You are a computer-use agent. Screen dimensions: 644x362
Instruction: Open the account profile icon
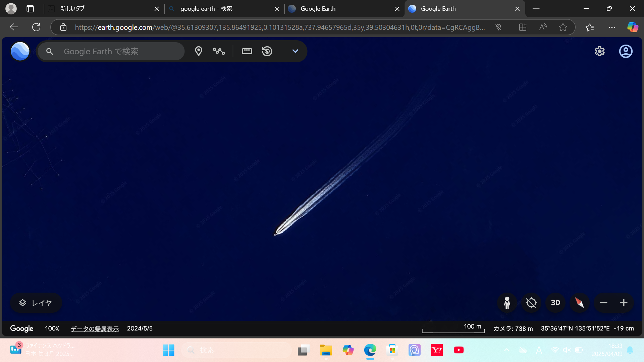[x=626, y=51]
